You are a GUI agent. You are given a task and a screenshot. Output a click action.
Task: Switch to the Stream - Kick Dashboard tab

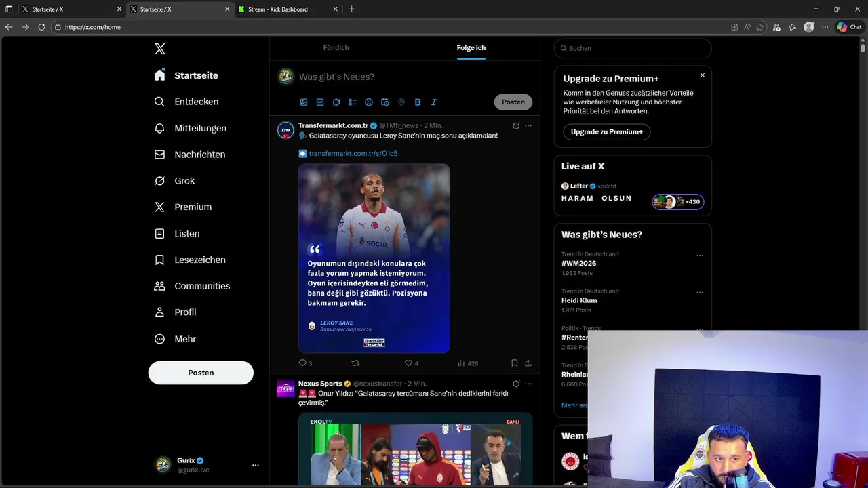(288, 9)
